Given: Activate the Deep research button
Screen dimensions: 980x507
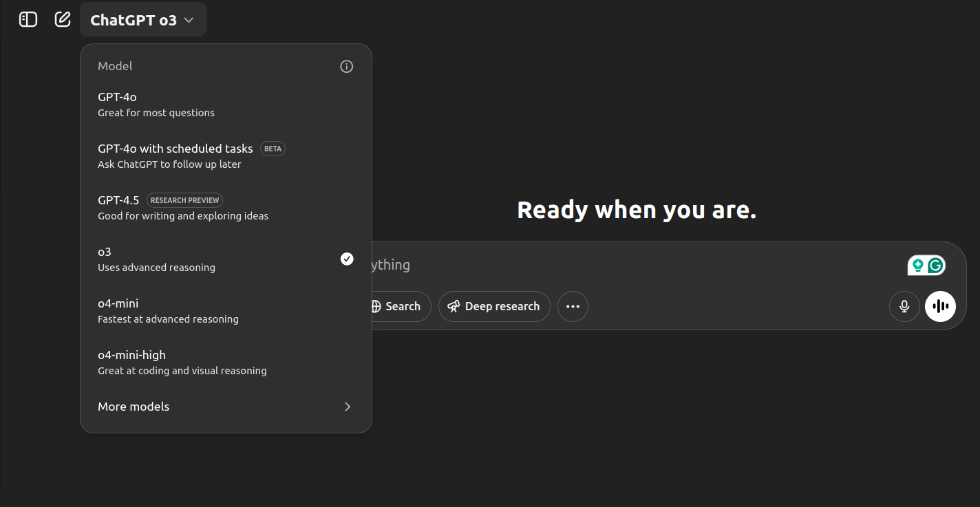Looking at the screenshot, I should [494, 306].
